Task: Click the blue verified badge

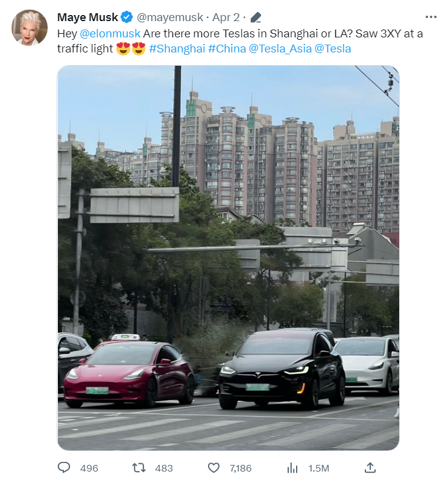Action: (x=127, y=17)
